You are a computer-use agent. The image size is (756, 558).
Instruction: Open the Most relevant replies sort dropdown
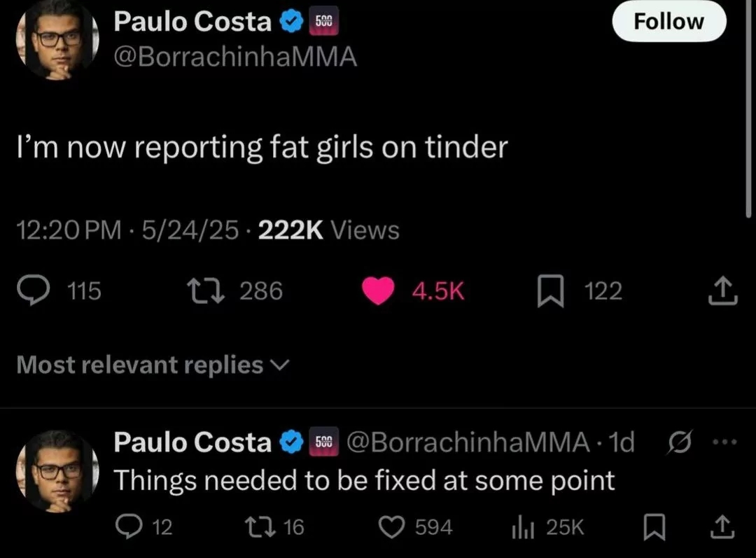[153, 365]
